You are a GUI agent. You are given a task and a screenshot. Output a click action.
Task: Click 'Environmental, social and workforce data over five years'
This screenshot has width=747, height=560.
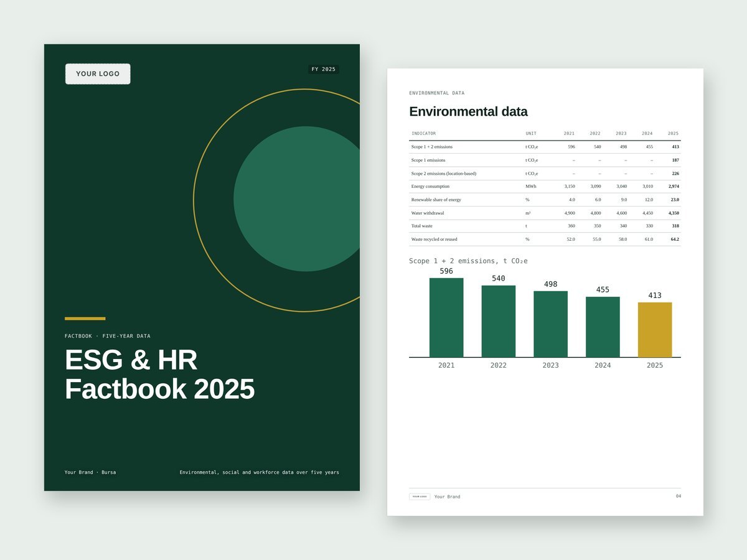[x=260, y=472]
